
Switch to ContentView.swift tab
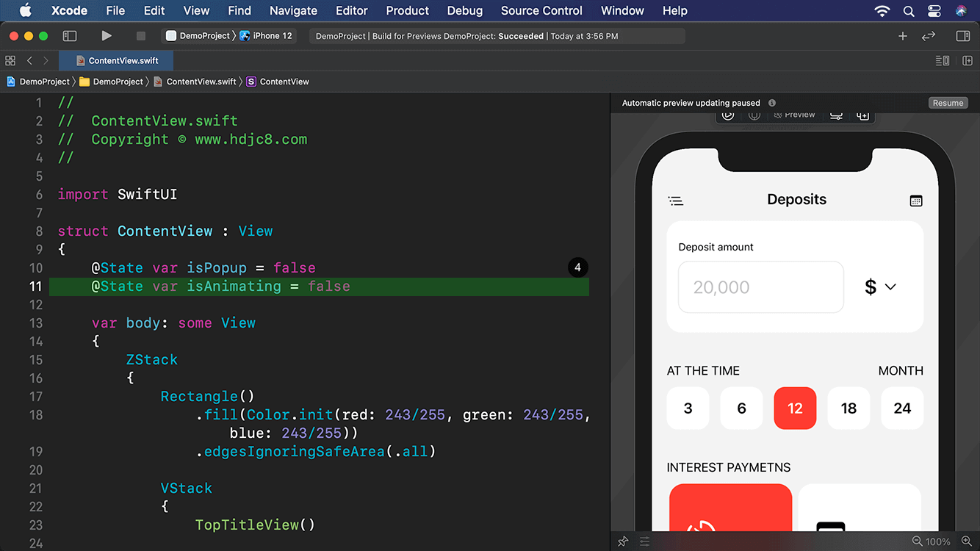116,61
